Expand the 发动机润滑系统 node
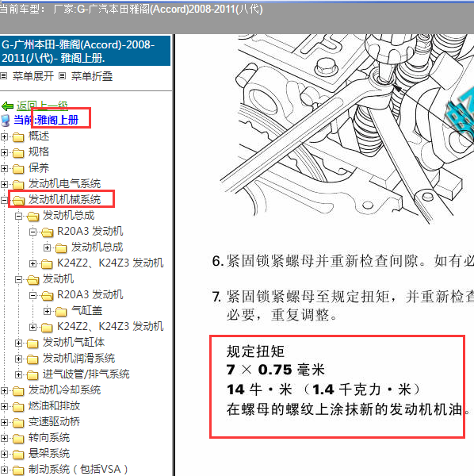This screenshot has width=474, height=476. tap(18, 359)
